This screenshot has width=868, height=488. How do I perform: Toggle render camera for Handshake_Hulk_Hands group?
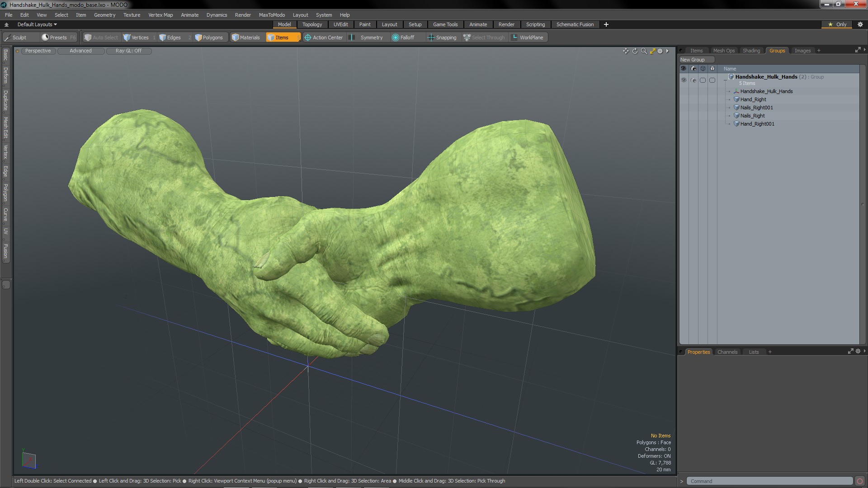pyautogui.click(x=693, y=80)
